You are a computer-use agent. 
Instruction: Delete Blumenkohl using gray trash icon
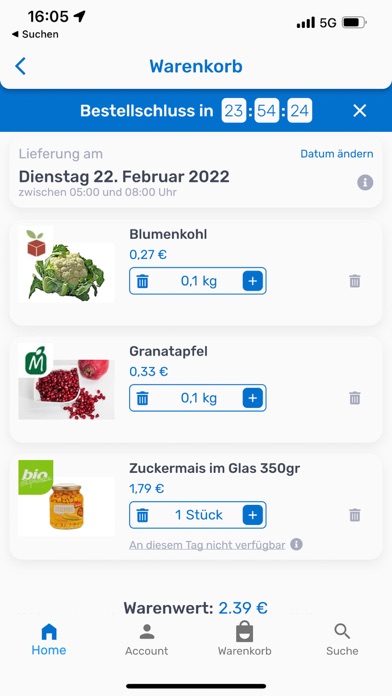(x=354, y=281)
